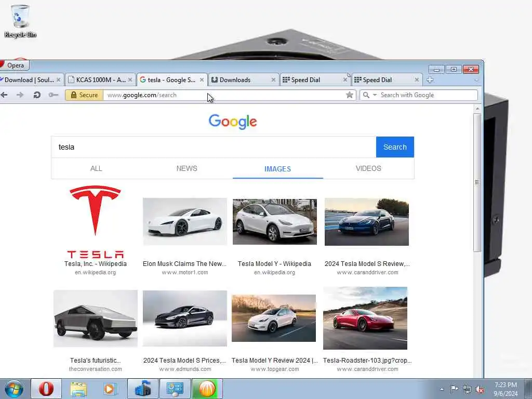This screenshot has width=532, height=399.
Task: Click the address bar URL field
Action: pyautogui.click(x=224, y=95)
